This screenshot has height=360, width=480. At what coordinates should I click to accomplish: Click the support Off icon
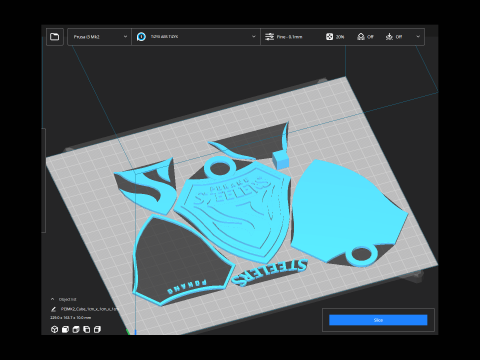pyautogui.click(x=361, y=37)
